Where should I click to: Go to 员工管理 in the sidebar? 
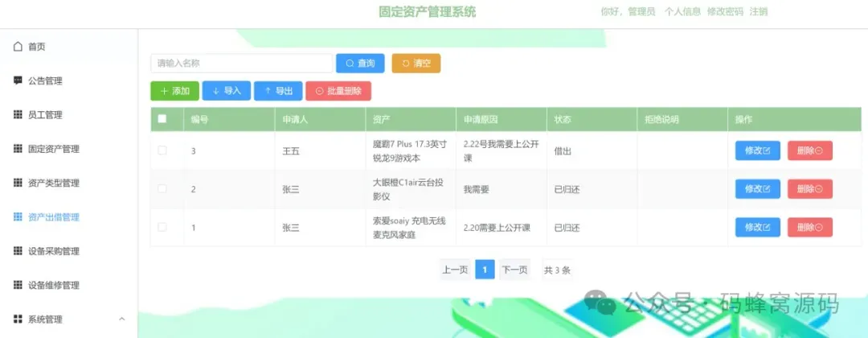pyautogui.click(x=68, y=115)
